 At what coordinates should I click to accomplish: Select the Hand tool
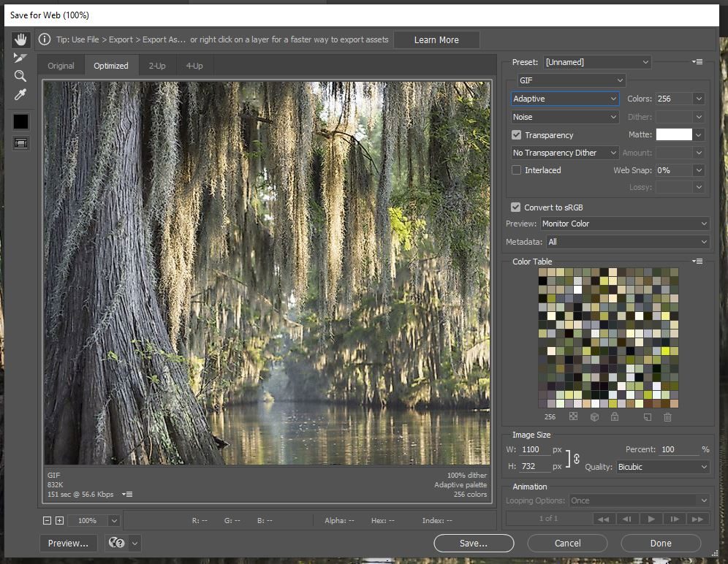20,39
